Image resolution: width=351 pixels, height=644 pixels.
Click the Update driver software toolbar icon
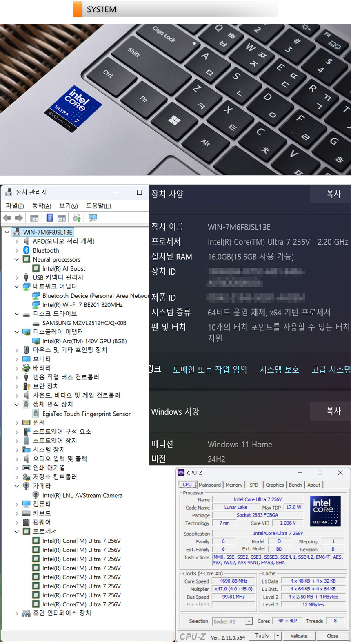tap(77, 218)
